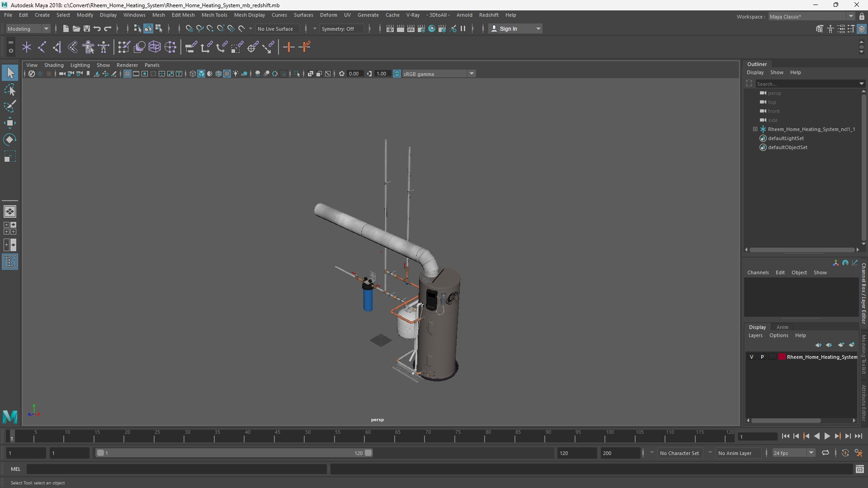Click the Redo arrow icon
The width and height of the screenshot is (868, 488).
click(108, 29)
